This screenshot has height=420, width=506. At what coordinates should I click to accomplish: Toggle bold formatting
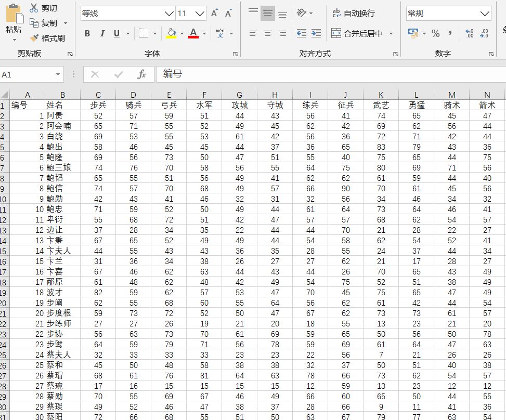tap(87, 33)
